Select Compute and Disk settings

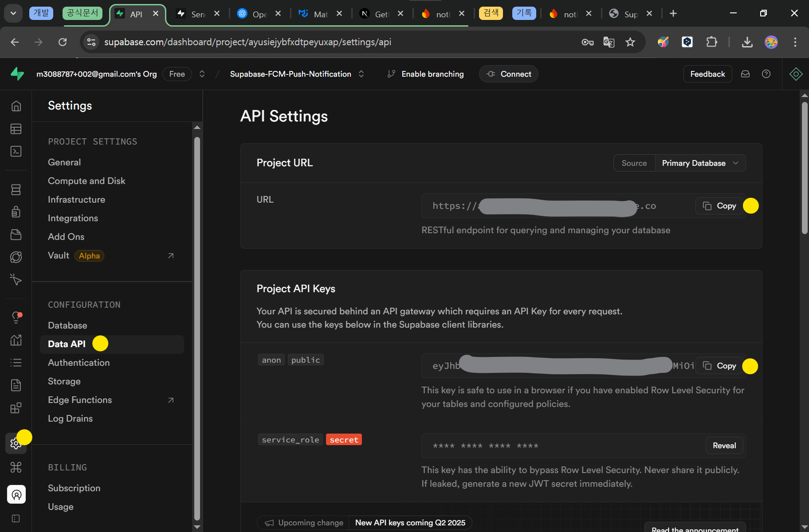pyautogui.click(x=86, y=181)
